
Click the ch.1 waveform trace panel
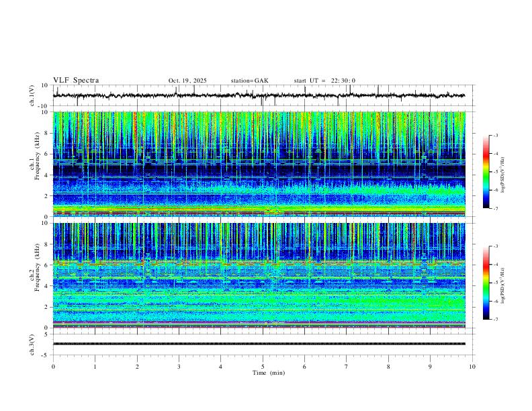263,95
